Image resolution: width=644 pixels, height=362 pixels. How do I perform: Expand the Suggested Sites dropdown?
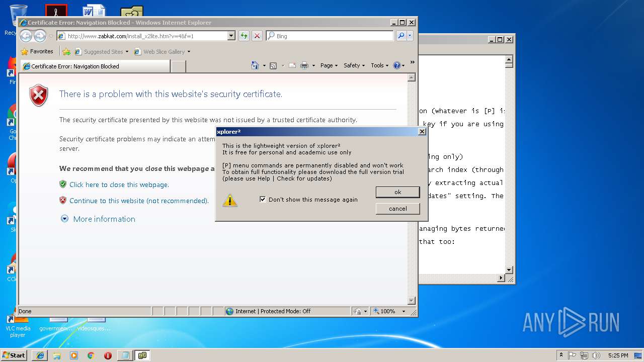pyautogui.click(x=127, y=52)
